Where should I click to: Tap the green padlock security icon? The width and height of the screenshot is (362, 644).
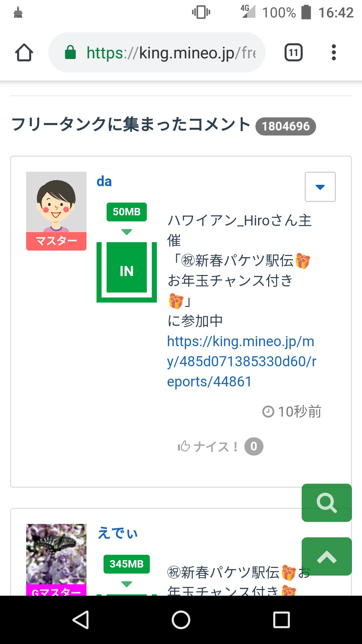click(x=70, y=53)
